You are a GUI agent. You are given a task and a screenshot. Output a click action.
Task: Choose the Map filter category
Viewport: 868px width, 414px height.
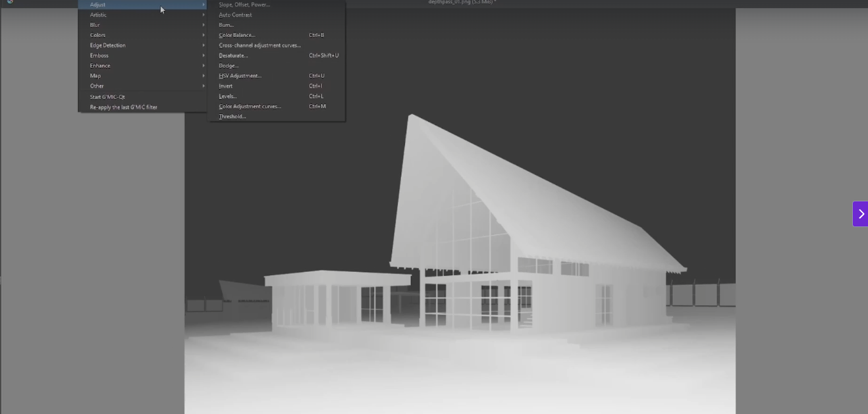pyautogui.click(x=95, y=76)
